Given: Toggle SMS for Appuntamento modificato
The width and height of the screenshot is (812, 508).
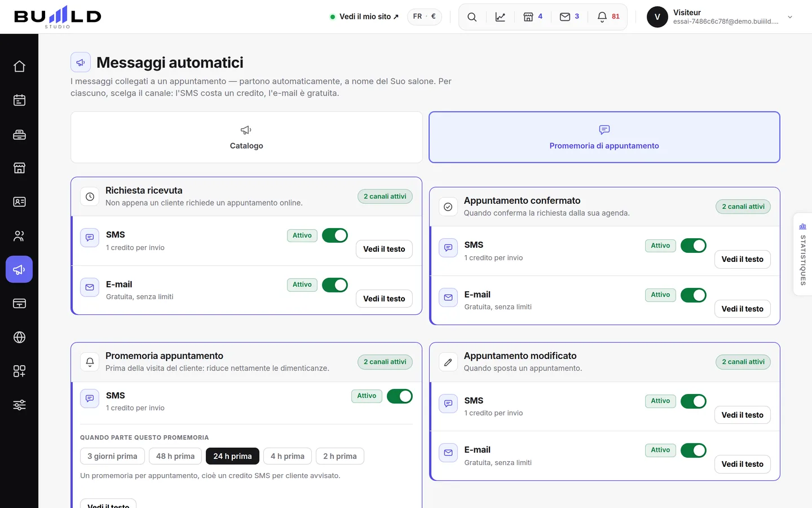Looking at the screenshot, I should pyautogui.click(x=694, y=401).
